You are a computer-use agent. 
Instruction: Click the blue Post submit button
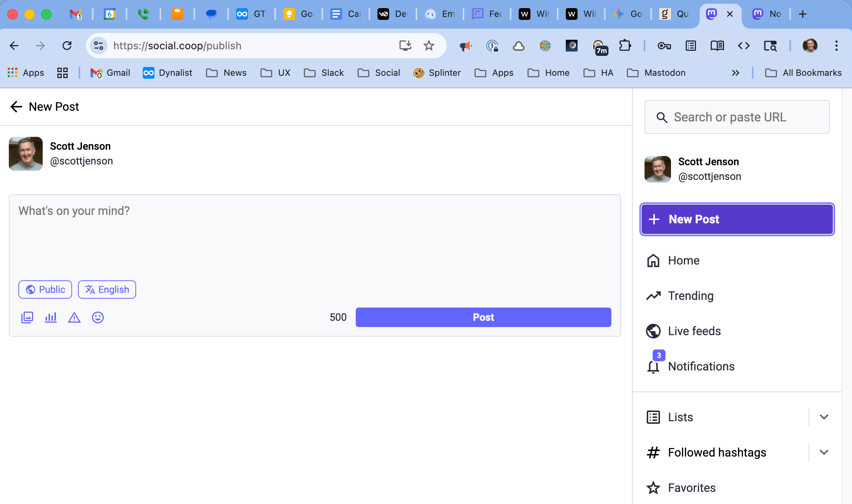point(483,317)
